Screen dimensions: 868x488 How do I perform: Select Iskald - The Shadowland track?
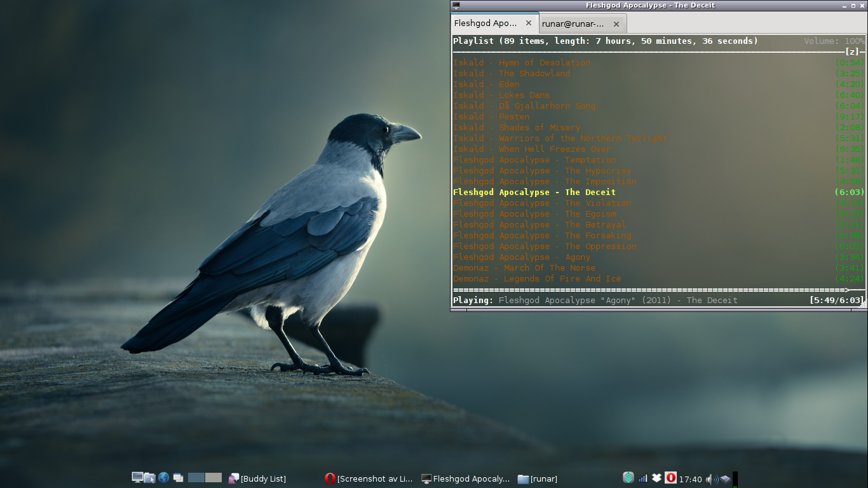pos(512,73)
